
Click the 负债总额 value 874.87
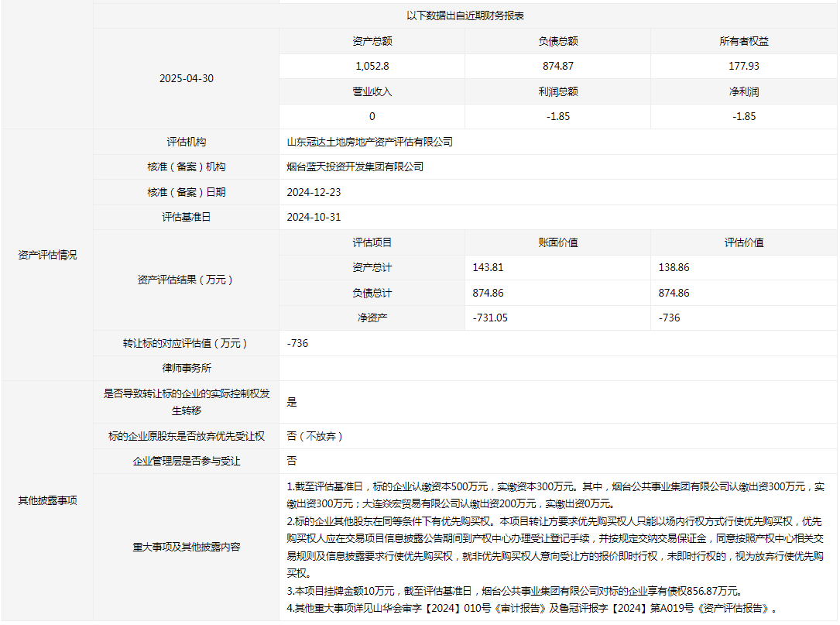click(x=557, y=67)
